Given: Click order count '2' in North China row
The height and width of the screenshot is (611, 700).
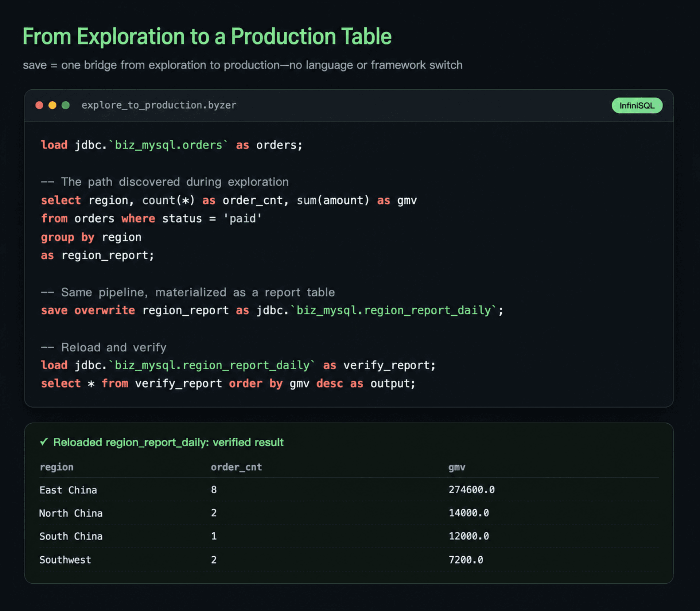Looking at the screenshot, I should [x=214, y=513].
